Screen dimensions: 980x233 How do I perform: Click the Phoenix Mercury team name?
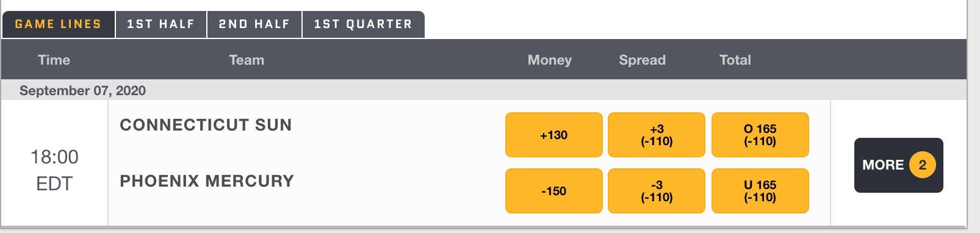coord(207,181)
